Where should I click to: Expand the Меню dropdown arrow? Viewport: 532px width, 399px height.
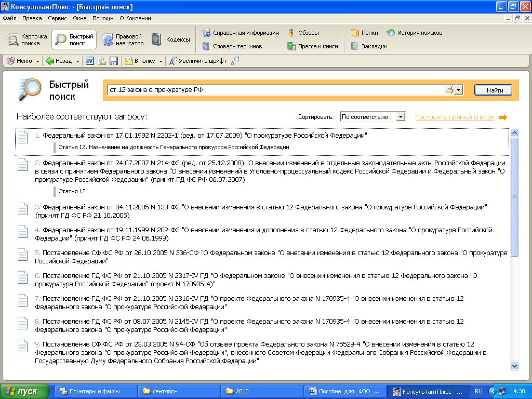click(37, 61)
